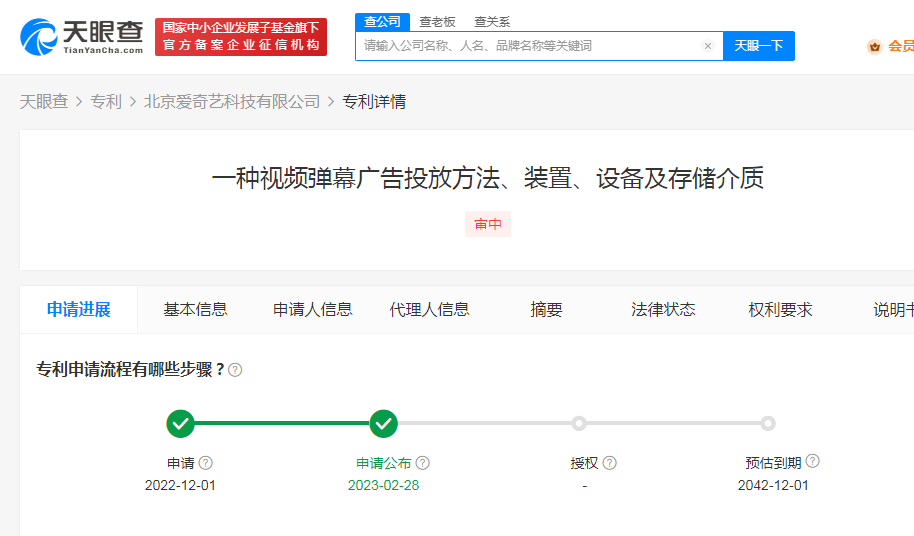Image resolution: width=914 pixels, height=536 pixels.
Task: Click the help icon next to 授权
Action: [x=609, y=463]
